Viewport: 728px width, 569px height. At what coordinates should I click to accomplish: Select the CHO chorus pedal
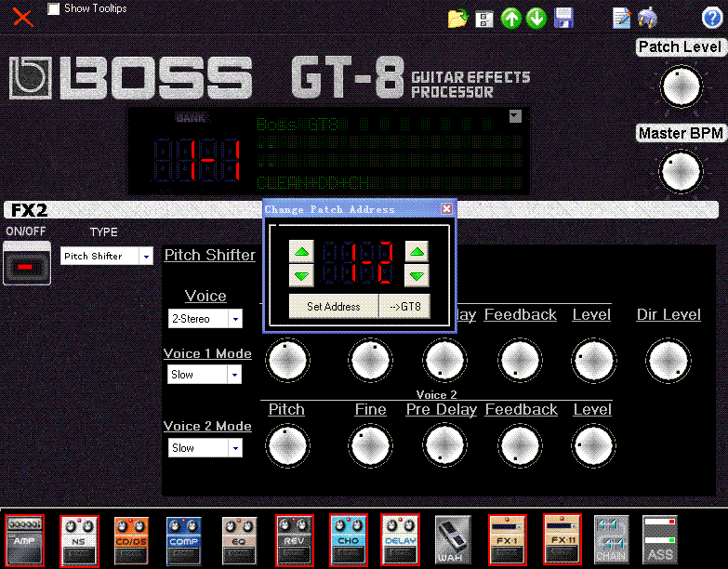(349, 540)
